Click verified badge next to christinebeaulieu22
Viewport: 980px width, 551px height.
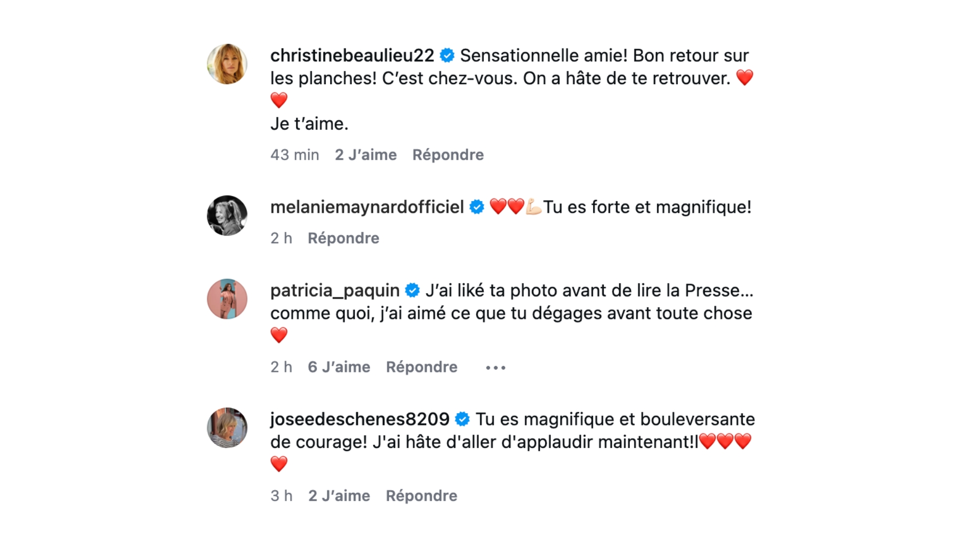(447, 56)
